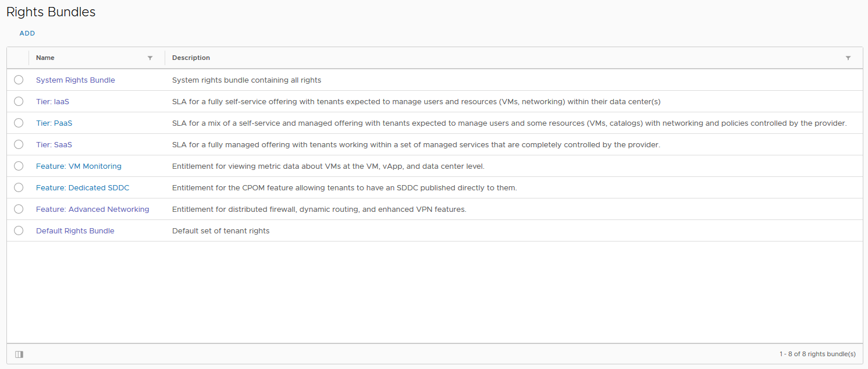Viewport: 868px width, 369px height.
Task: Select Feature: Advanced Networking radio button
Action: 19,209
